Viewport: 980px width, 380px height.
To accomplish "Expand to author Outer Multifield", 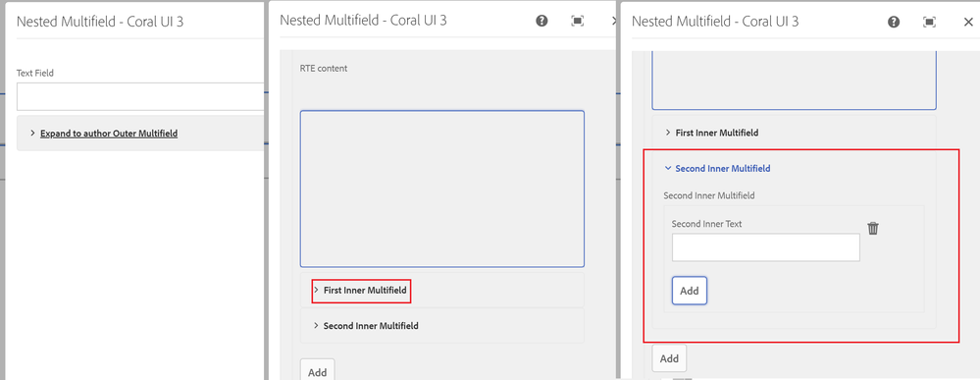I will [109, 134].
